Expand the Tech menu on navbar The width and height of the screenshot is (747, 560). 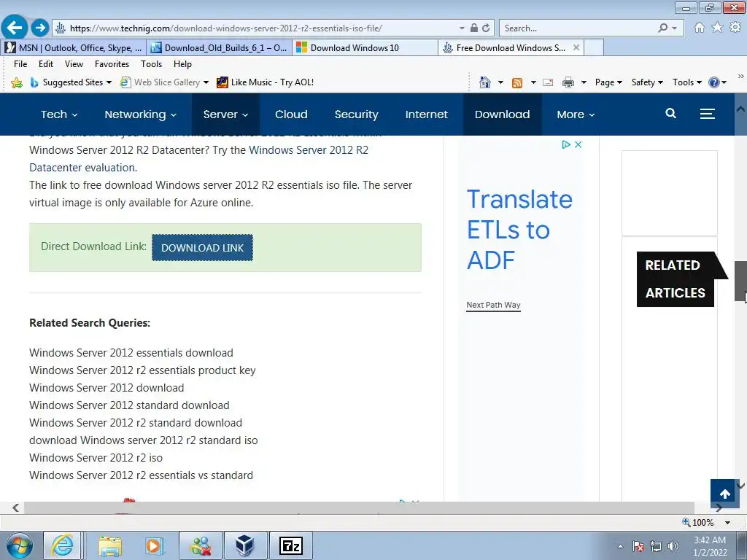click(x=59, y=114)
